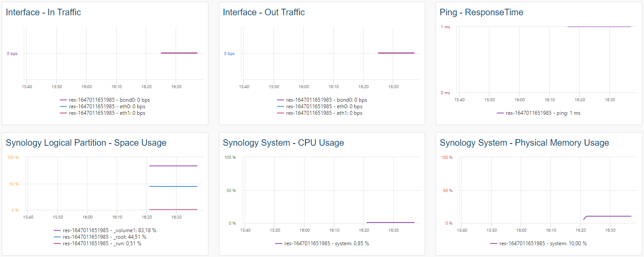The height and width of the screenshot is (257, 644).
Task: Open the Synology System - Physical Memory Usage panel
Action: [525, 143]
